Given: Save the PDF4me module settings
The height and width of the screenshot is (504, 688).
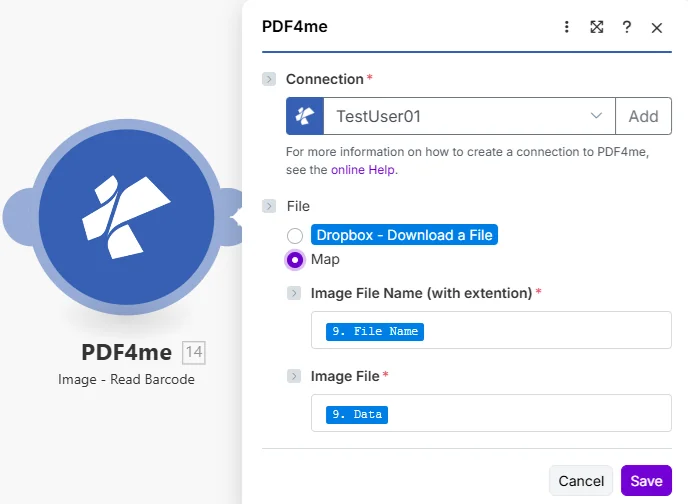Looking at the screenshot, I should click(x=646, y=481).
